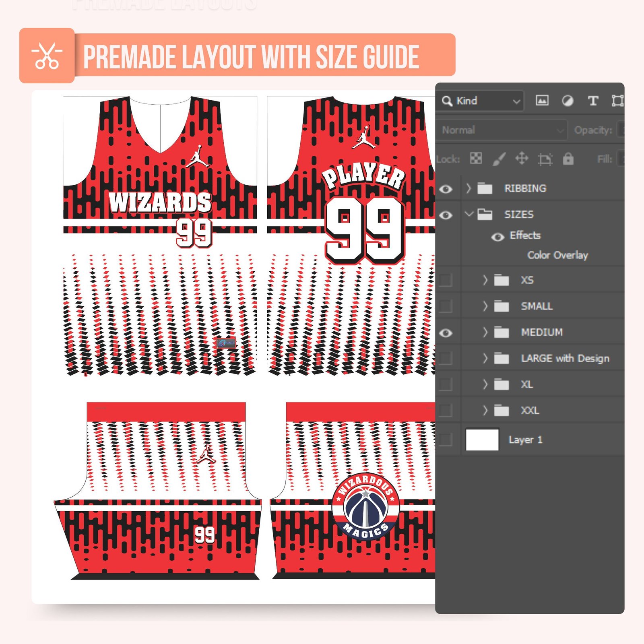Click the Jumpman logo on front jersey
This screenshot has width=644, height=644.
(x=198, y=156)
